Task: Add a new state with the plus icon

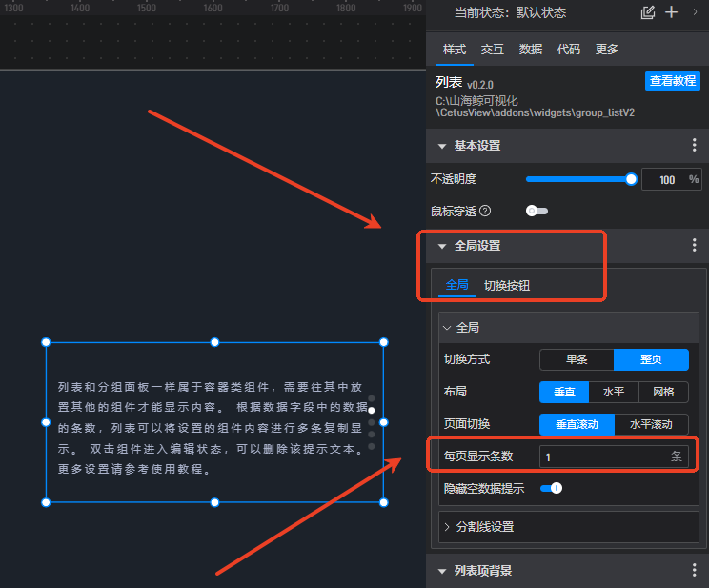Action: point(672,12)
